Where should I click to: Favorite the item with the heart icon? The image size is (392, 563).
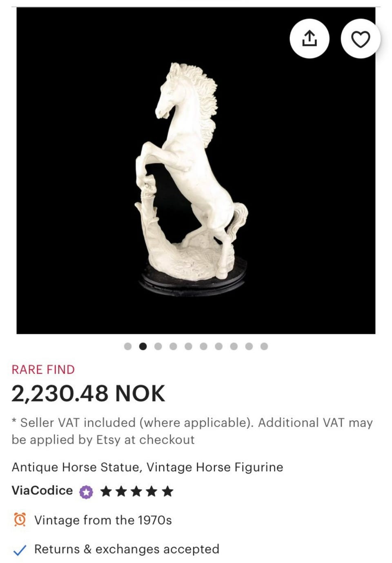click(361, 39)
